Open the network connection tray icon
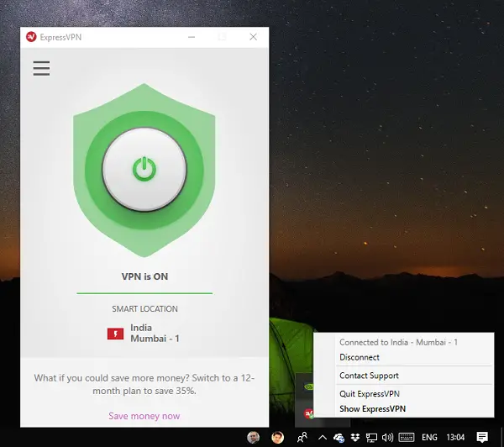The height and width of the screenshot is (447, 504). pyautogui.click(x=371, y=438)
